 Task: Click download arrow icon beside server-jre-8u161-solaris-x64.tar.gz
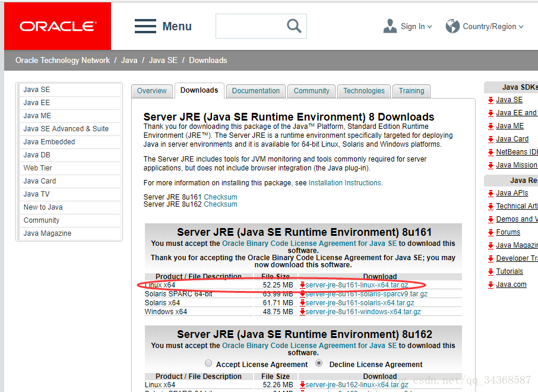[x=302, y=303]
